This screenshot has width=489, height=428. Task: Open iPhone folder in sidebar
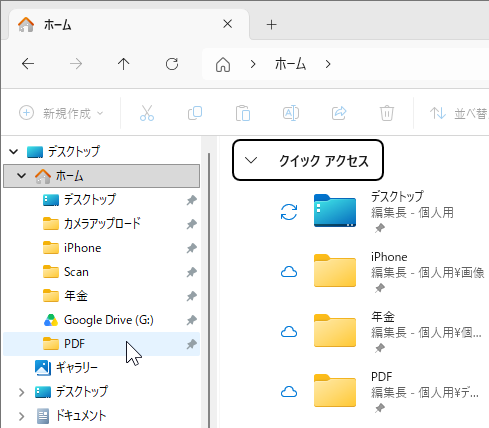tap(102, 248)
